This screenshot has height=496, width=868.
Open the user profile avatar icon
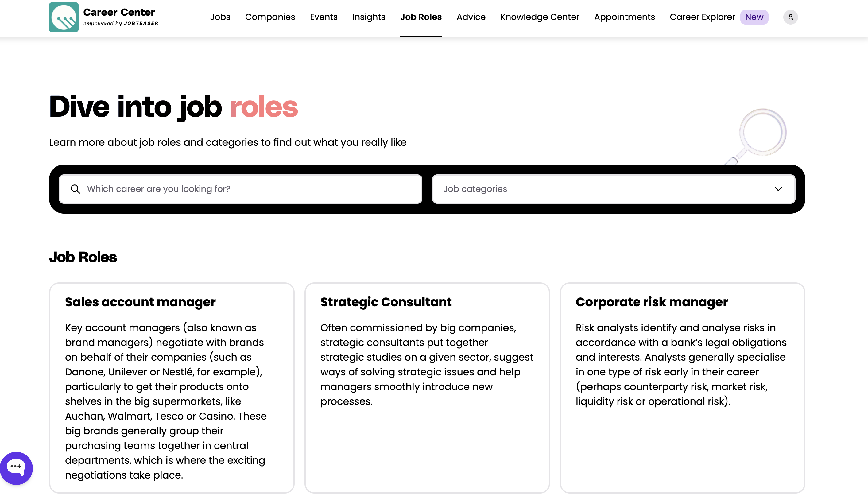(x=790, y=17)
